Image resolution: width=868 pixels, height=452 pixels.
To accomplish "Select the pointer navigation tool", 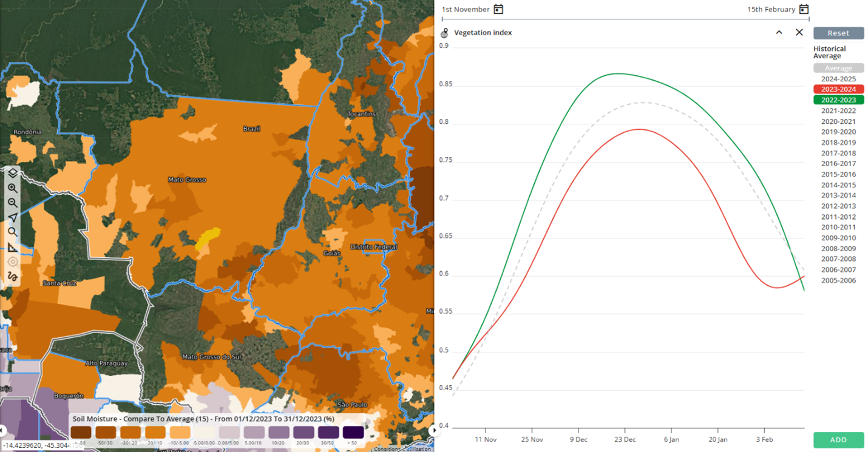I will coord(12,217).
